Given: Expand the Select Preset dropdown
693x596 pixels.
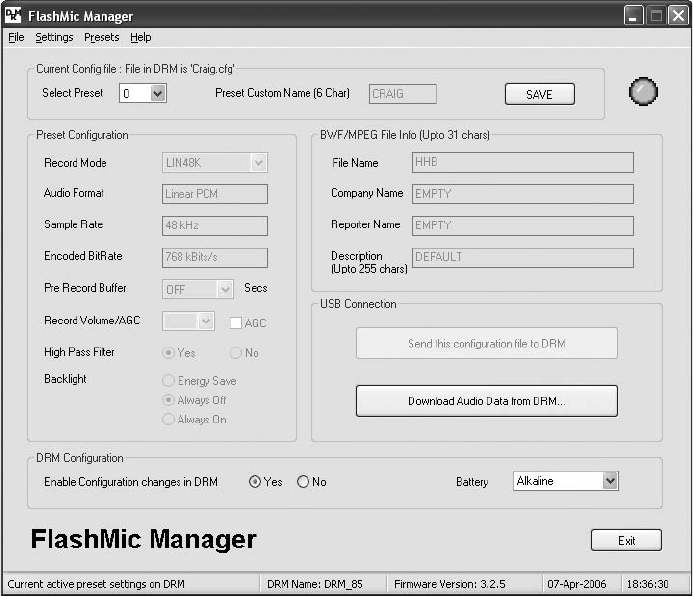Looking at the screenshot, I should click(x=157, y=94).
